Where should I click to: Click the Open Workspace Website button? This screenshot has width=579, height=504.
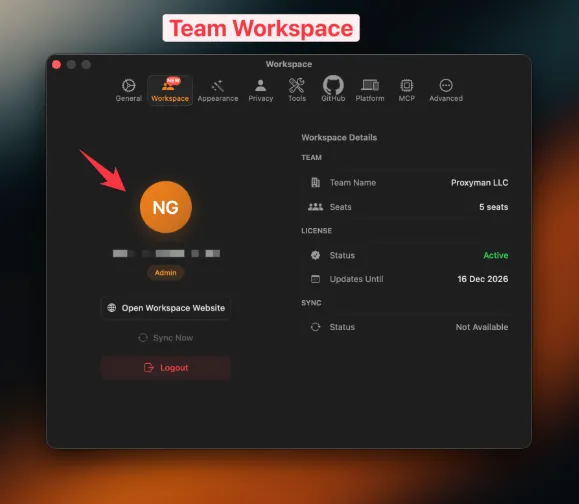pos(166,308)
